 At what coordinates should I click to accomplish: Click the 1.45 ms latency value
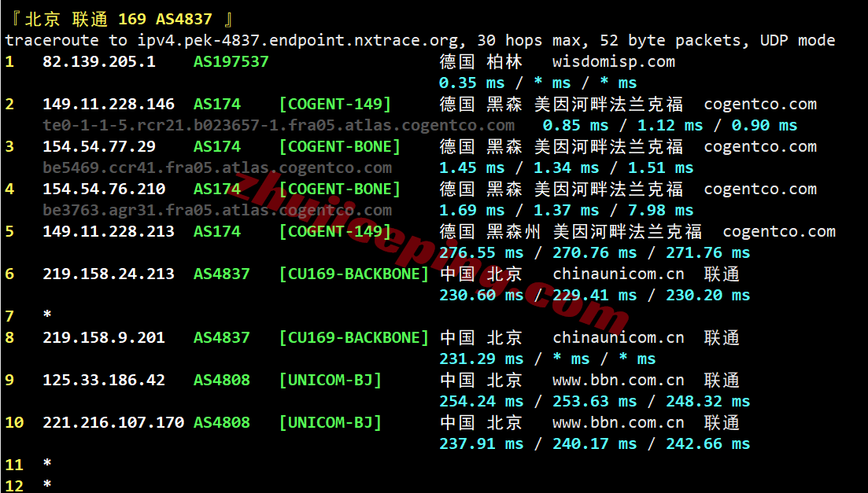click(471, 167)
